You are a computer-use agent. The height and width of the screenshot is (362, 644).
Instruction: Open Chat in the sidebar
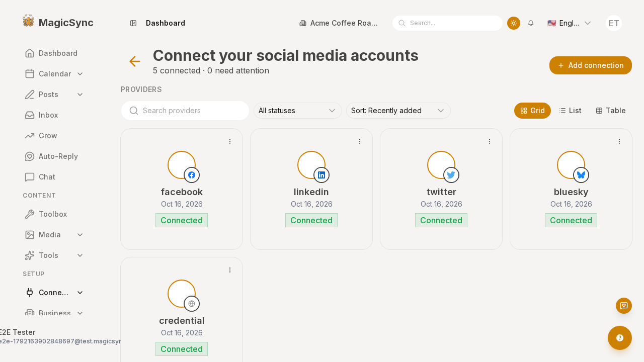click(54, 177)
